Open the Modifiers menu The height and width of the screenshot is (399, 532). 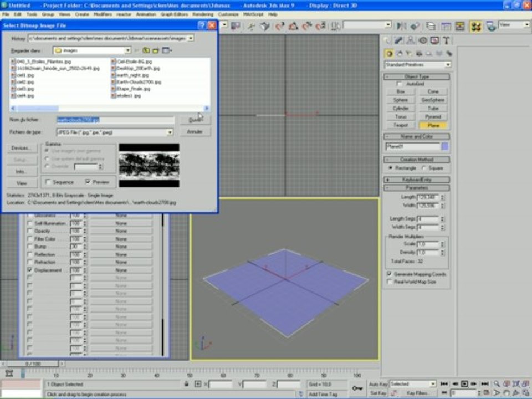[103, 14]
